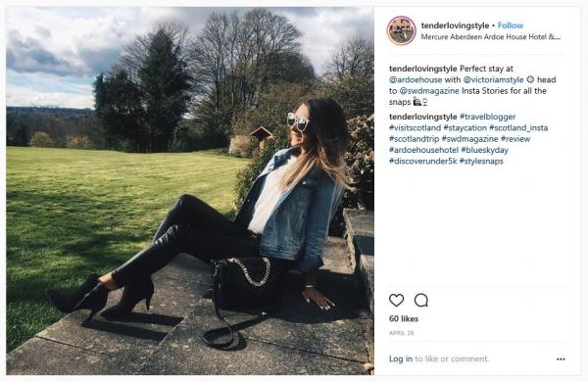588x382 pixels.
Task: Click the post photo of woman sitting
Action: point(190,190)
